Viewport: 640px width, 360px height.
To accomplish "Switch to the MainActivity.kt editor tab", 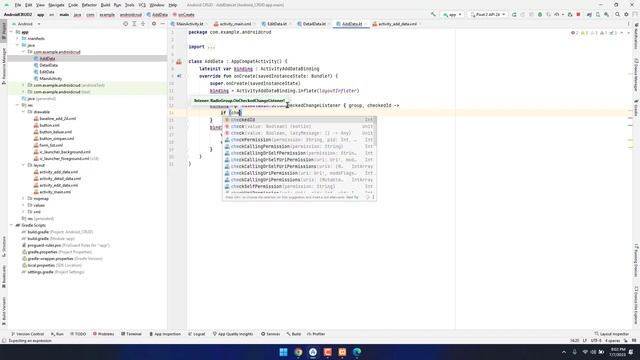I will click(189, 24).
